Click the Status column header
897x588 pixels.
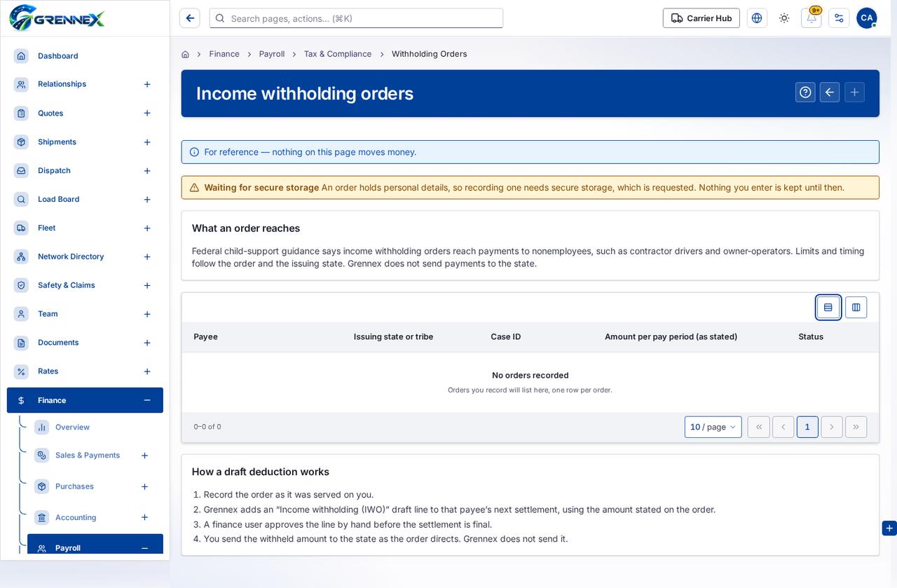811,336
